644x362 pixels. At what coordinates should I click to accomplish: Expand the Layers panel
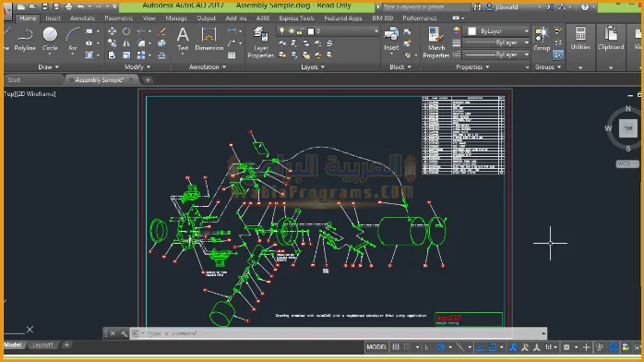(313, 67)
